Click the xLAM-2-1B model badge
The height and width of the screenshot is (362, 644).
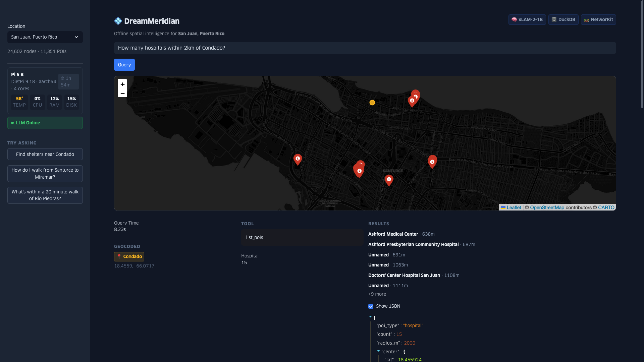tap(527, 19)
